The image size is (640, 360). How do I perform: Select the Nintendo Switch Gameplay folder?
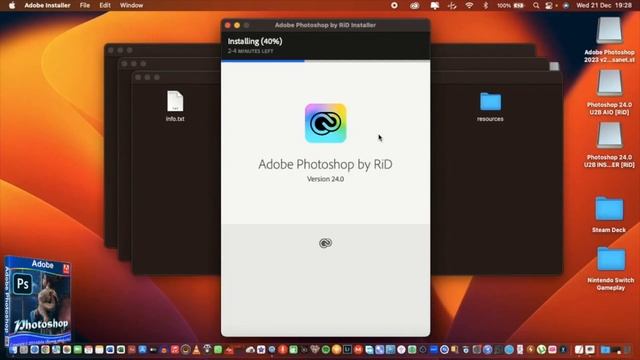611,259
